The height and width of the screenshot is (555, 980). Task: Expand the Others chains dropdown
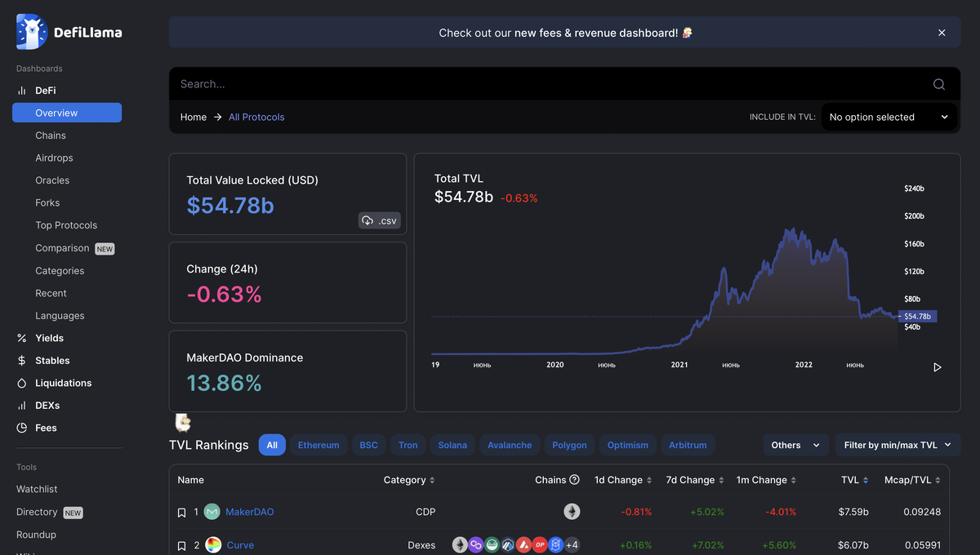click(795, 445)
